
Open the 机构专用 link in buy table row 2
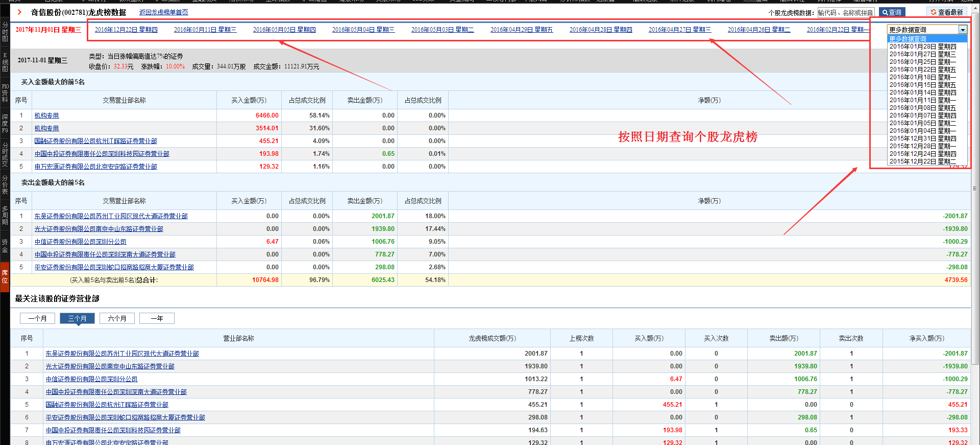click(46, 128)
